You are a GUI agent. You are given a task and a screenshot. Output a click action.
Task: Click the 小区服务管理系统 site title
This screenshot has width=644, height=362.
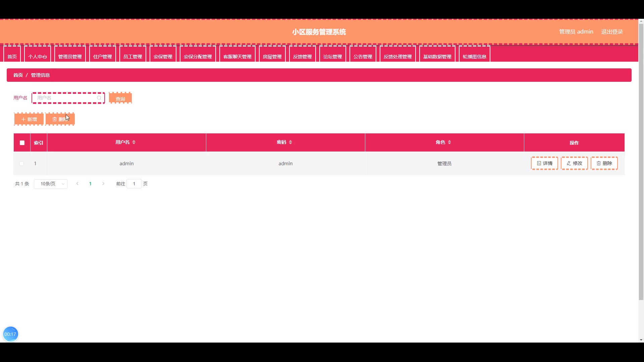[319, 32]
